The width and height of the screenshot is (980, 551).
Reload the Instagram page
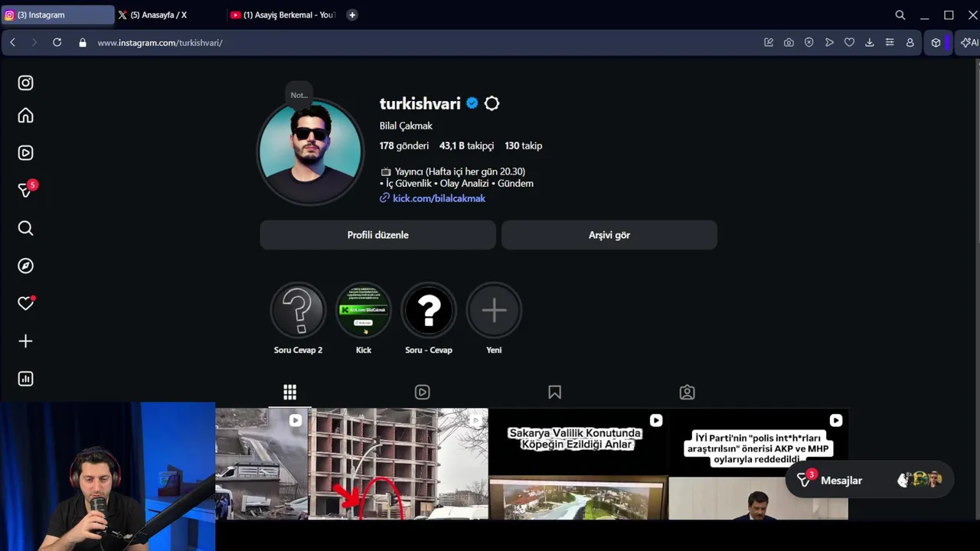coord(57,43)
